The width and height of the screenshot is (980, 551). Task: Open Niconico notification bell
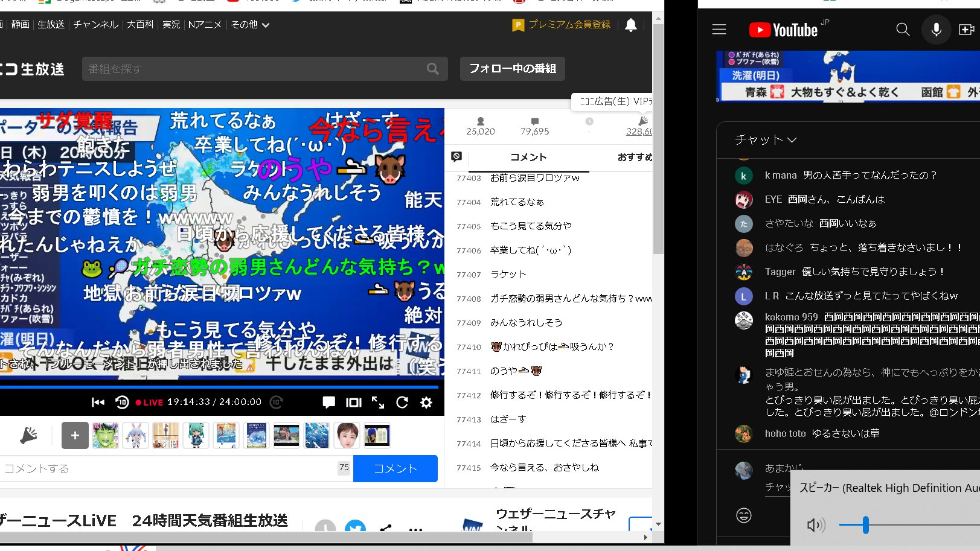tap(631, 25)
